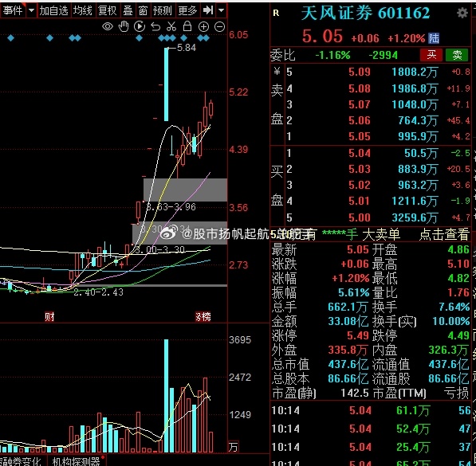Click the stock name 天风证券 601162
The height and width of the screenshot is (466, 476).
[365, 13]
